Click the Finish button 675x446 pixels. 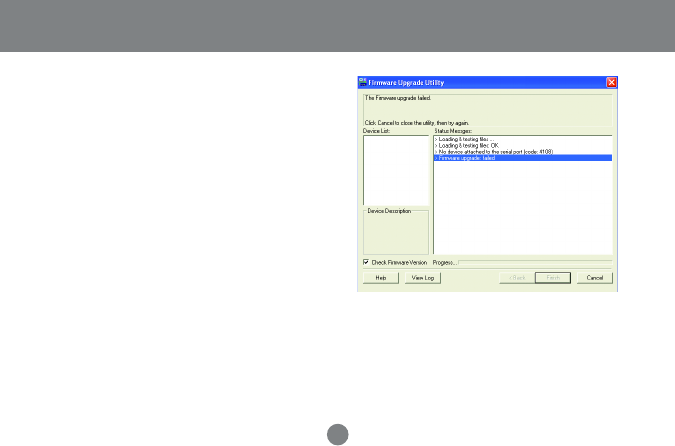pos(553,278)
